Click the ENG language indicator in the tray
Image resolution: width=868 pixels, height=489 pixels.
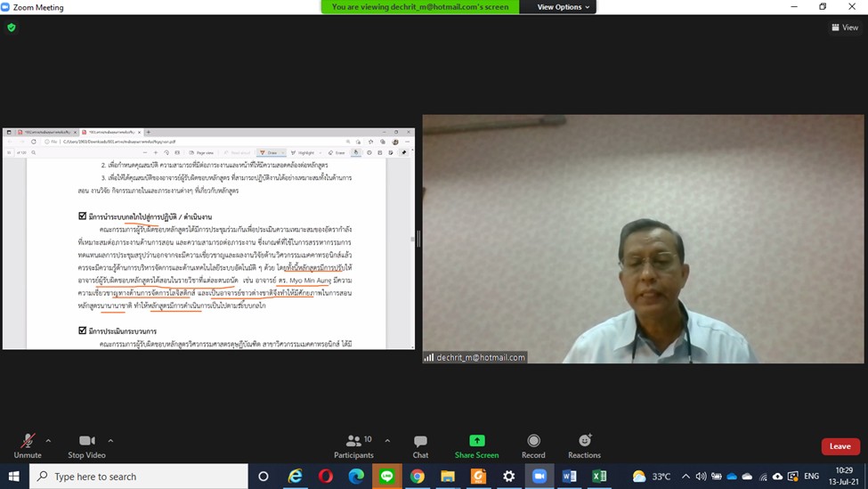[x=811, y=477]
